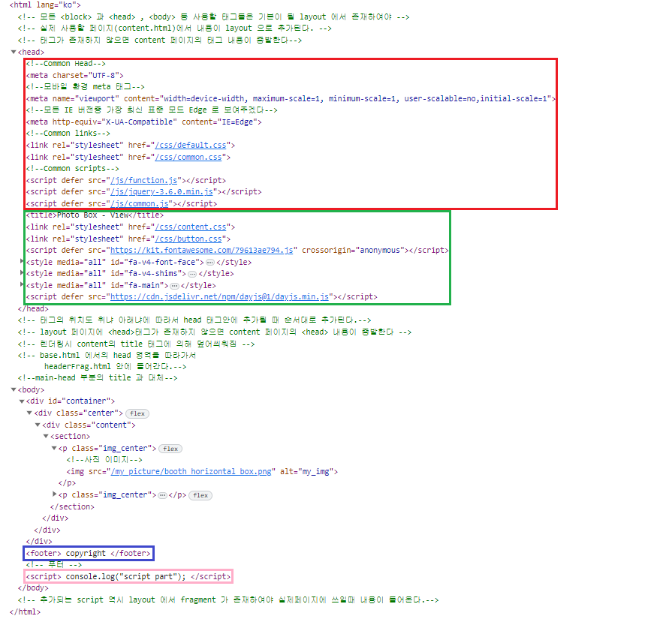Screen dimensions: 672x625
Task: Collapse the first p img_center node
Action: pos(54,448)
